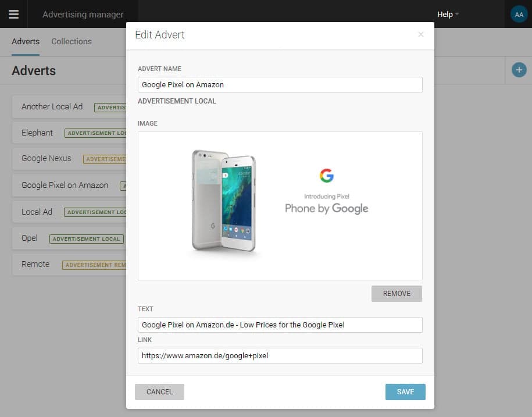Open the hamburger menu
This screenshot has width=532, height=417.
pos(13,15)
